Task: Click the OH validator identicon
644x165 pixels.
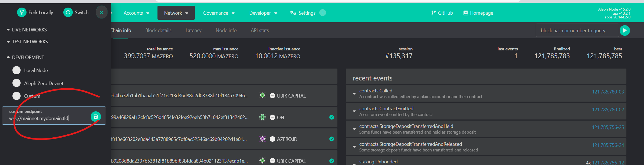Action: (x=262, y=117)
